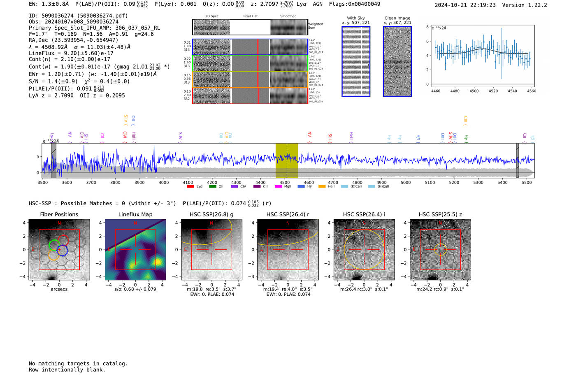The height and width of the screenshot is (392, 576).
Task: Open the Fiber Positions panel image
Action: coord(59,250)
